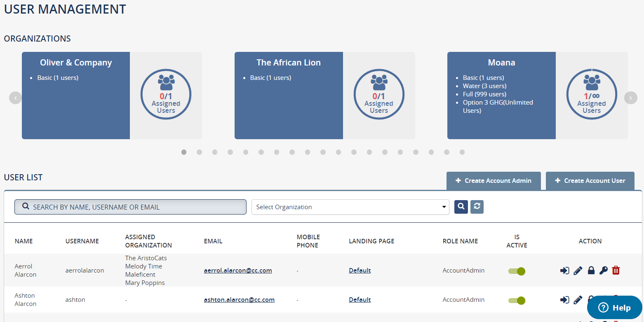Click the ROLE NAME column header
644x322 pixels.
coord(460,241)
